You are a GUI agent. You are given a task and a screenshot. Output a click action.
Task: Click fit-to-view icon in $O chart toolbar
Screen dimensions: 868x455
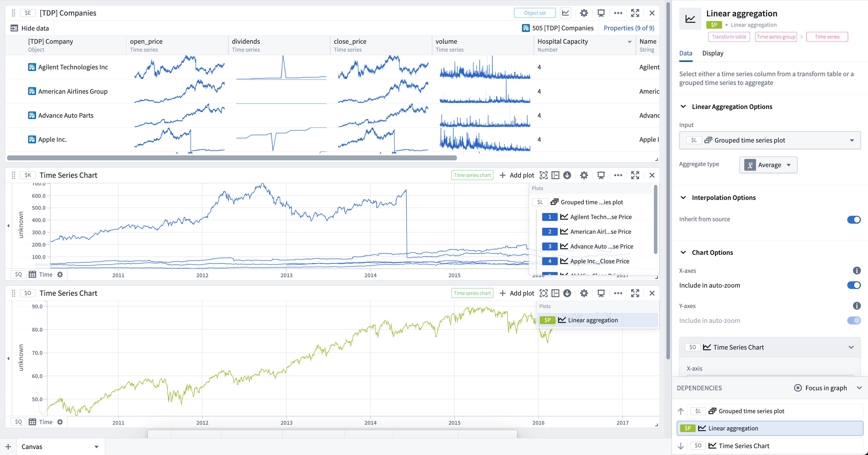544,293
